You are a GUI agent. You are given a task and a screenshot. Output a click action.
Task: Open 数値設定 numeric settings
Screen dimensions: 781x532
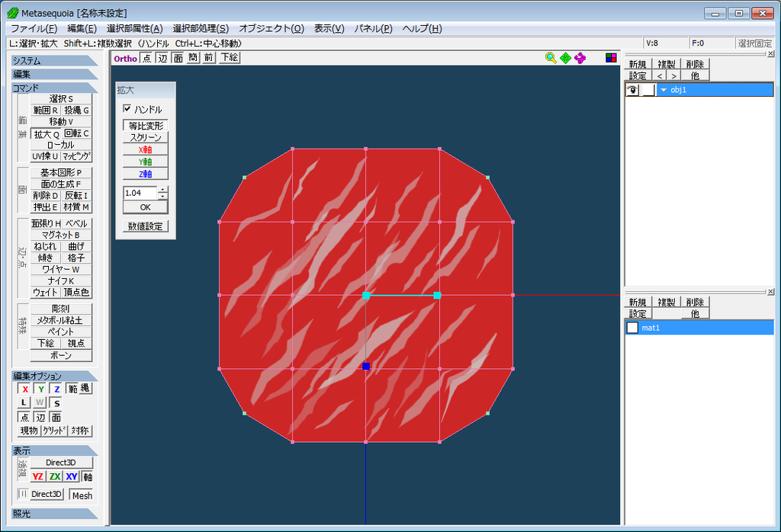(146, 226)
